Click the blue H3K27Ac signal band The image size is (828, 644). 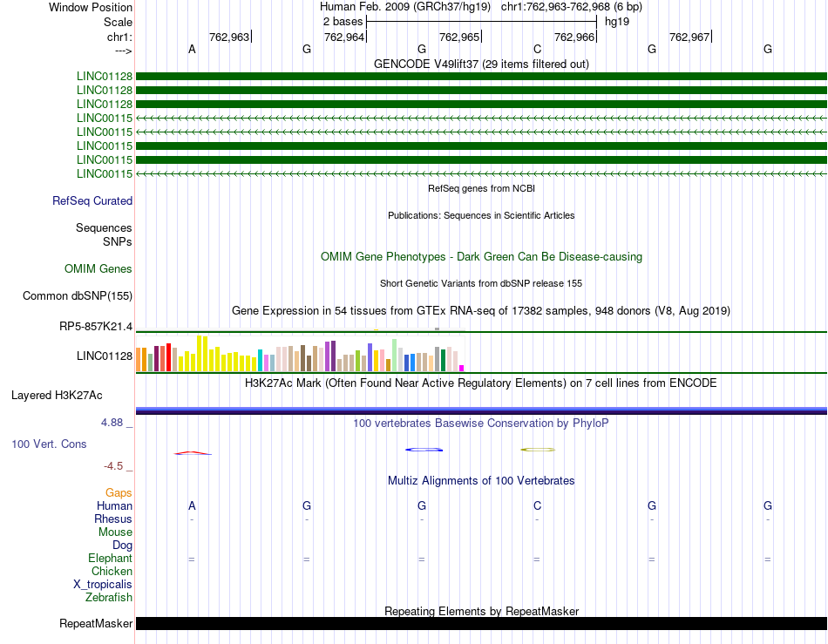click(x=481, y=410)
